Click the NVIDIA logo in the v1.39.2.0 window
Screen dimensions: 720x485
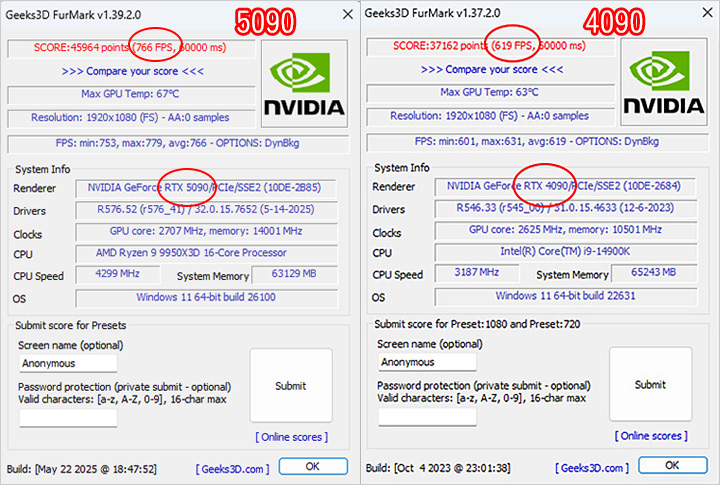[x=304, y=83]
